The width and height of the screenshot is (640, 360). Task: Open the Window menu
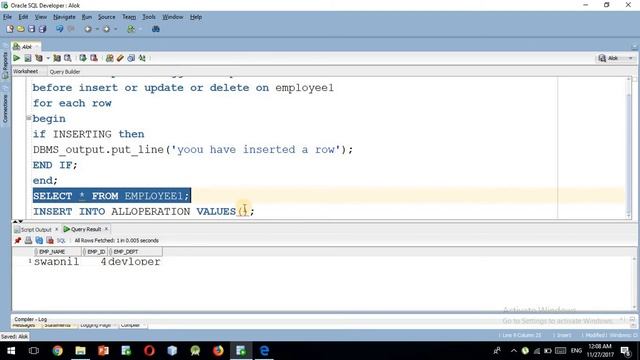click(173, 17)
